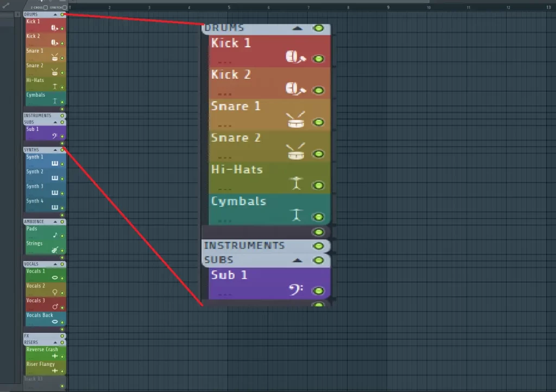Mute the Pads track using its green LED
This screenshot has height=392, width=556.
click(x=62, y=236)
